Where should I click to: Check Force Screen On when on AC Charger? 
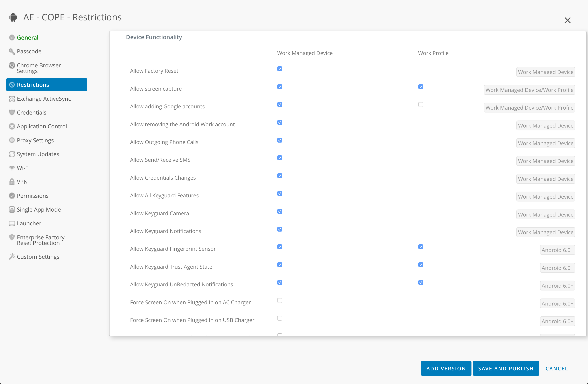(x=279, y=300)
